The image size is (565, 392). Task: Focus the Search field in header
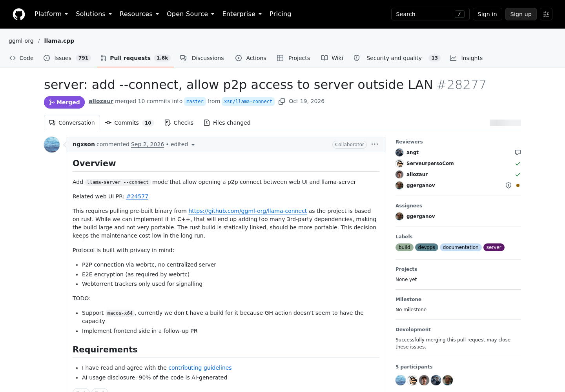(x=430, y=14)
